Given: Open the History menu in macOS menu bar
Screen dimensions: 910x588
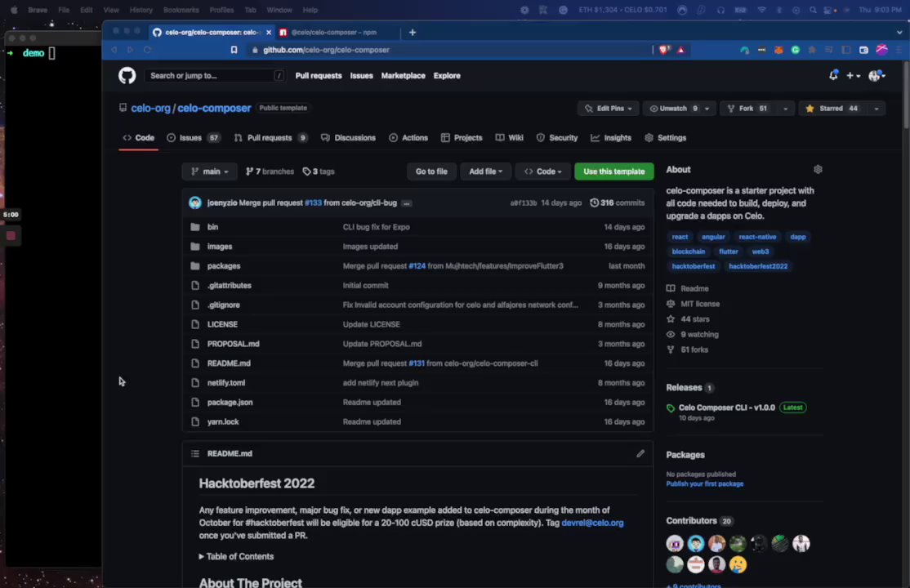Looking at the screenshot, I should [x=141, y=10].
